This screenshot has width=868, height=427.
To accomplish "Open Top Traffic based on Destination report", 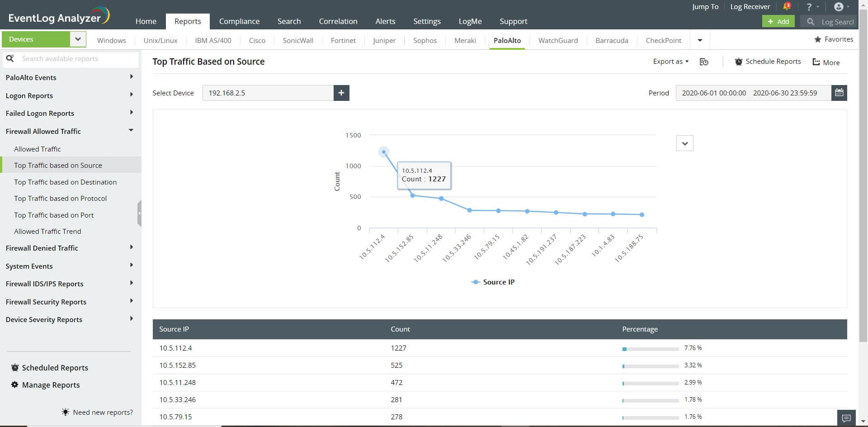I will (x=65, y=182).
